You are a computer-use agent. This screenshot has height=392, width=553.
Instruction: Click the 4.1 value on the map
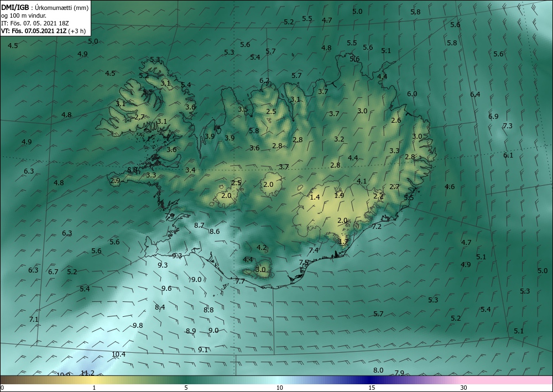[362, 181]
